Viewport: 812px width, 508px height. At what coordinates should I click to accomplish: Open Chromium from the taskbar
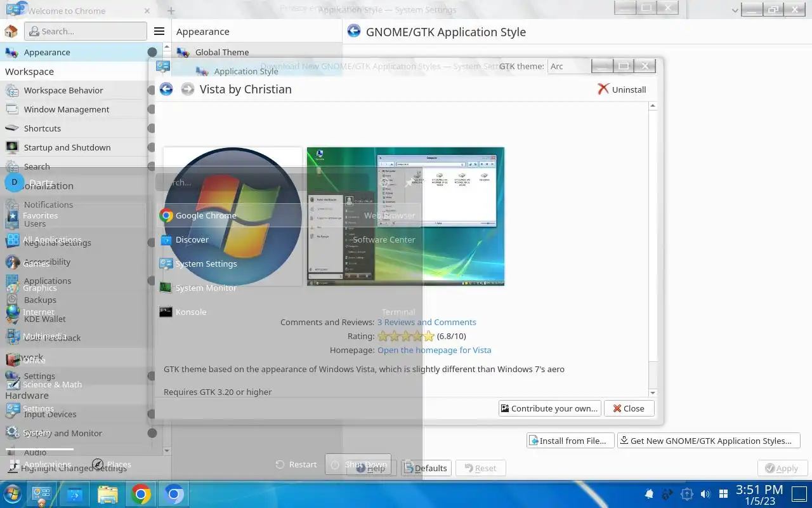(x=174, y=494)
